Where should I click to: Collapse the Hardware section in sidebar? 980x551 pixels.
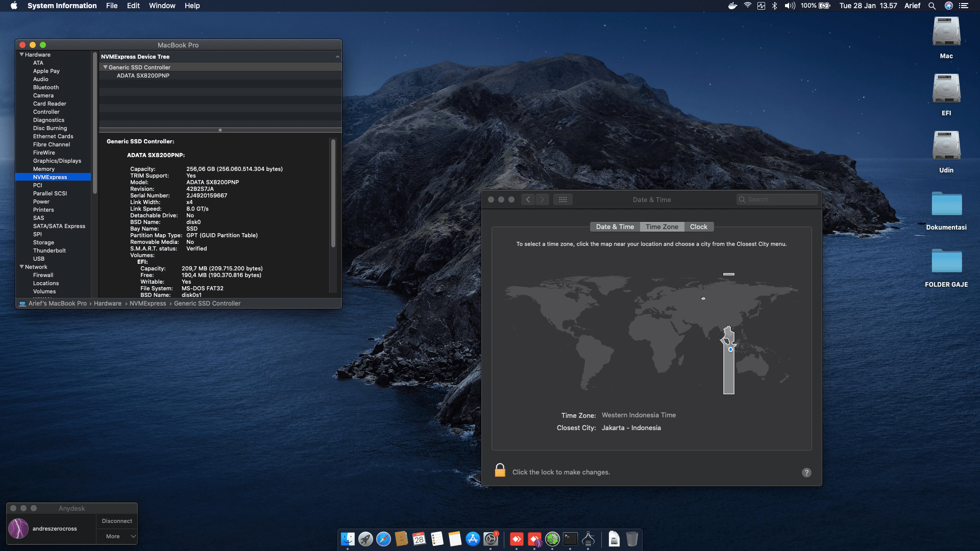[x=21, y=55]
